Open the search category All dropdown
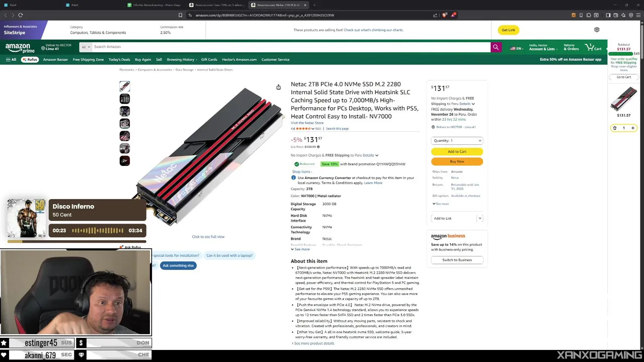The width and height of the screenshot is (644, 362). [x=86, y=47]
